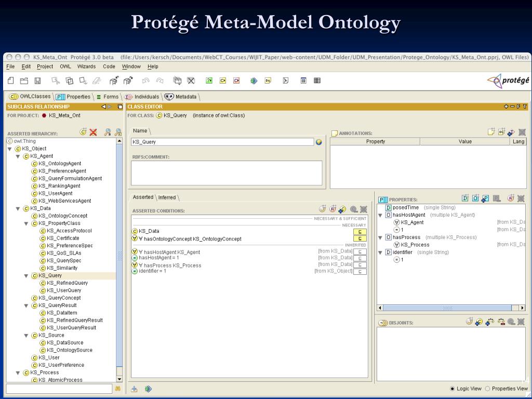This screenshot has height=399, width=532.
Task: Open the Wizards menu
Action: [x=87, y=66]
